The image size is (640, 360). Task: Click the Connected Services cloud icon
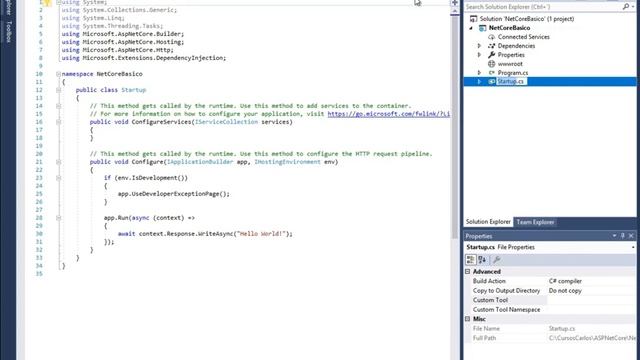[491, 37]
